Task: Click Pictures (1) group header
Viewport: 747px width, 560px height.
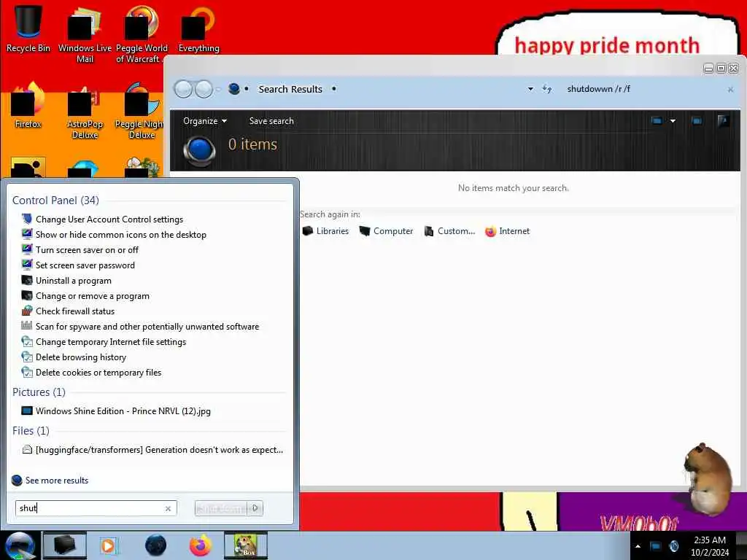Action: [39, 392]
